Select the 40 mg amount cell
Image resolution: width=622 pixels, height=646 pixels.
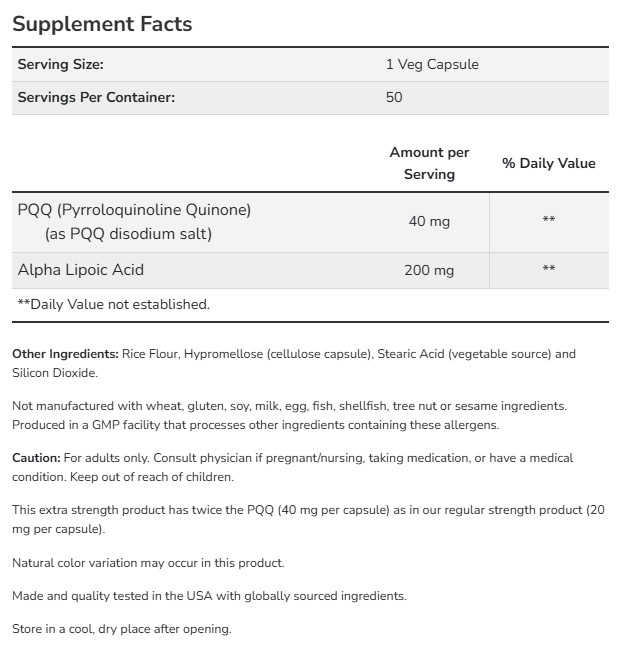tap(429, 221)
